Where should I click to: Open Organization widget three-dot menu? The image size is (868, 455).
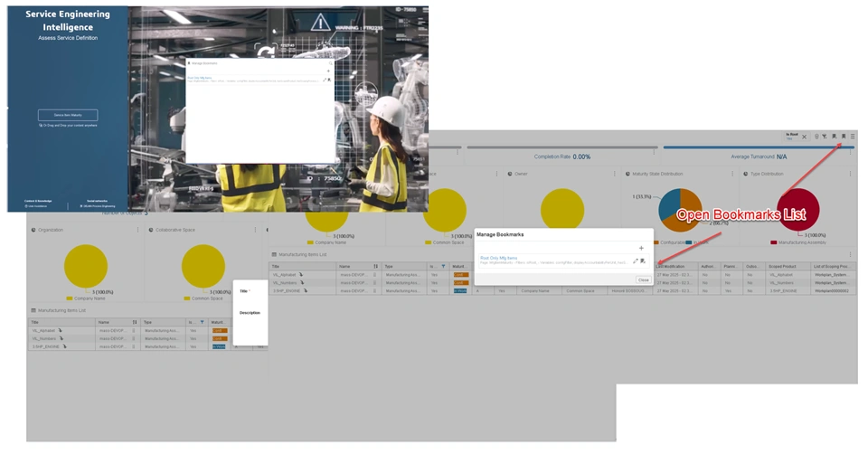pos(138,230)
